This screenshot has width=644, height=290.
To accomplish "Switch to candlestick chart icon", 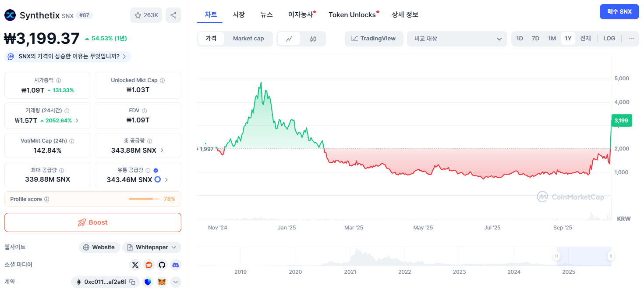I will tap(313, 39).
